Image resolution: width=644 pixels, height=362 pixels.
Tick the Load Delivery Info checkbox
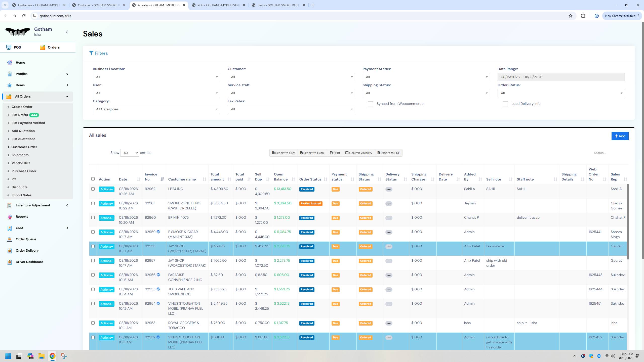(505, 104)
